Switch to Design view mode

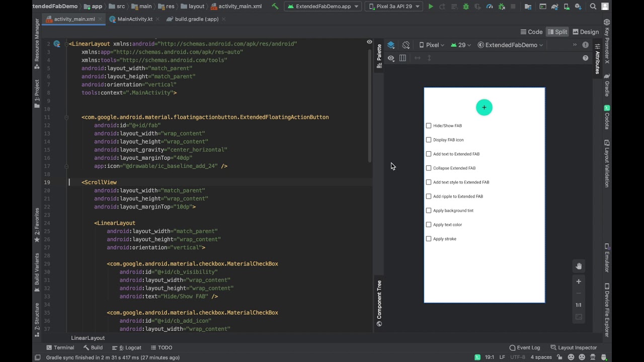pyautogui.click(x=586, y=32)
